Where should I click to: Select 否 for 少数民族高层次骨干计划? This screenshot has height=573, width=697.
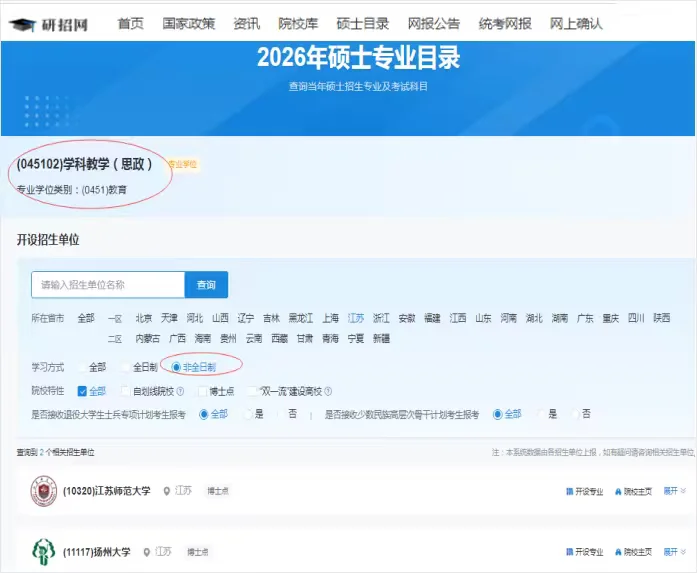(575, 414)
